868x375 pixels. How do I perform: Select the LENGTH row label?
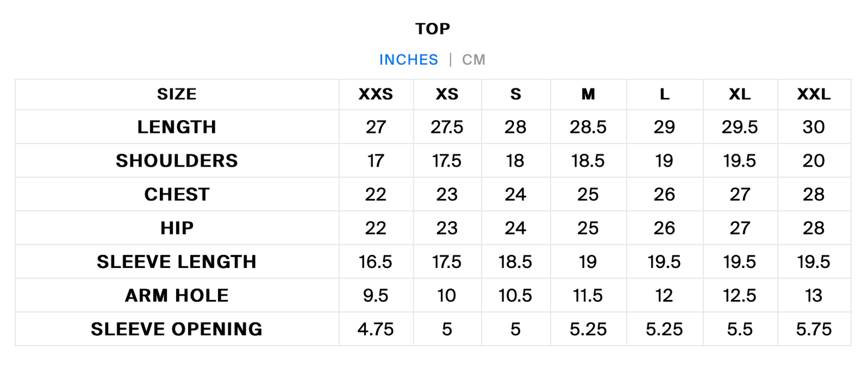[x=177, y=127]
